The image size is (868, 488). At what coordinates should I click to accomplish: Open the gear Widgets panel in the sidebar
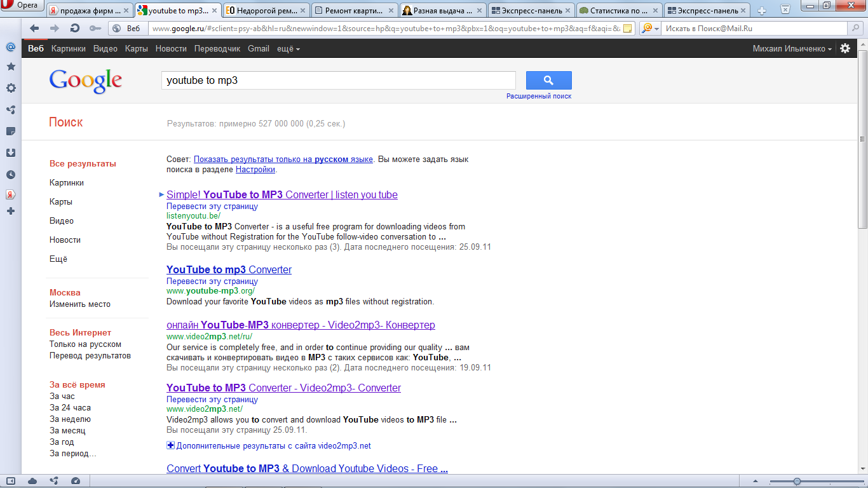(11, 88)
